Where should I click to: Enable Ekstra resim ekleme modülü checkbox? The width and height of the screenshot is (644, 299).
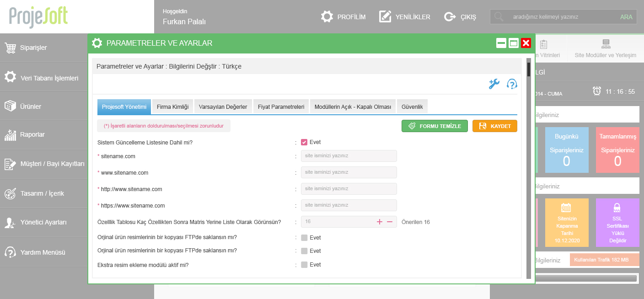[304, 265]
